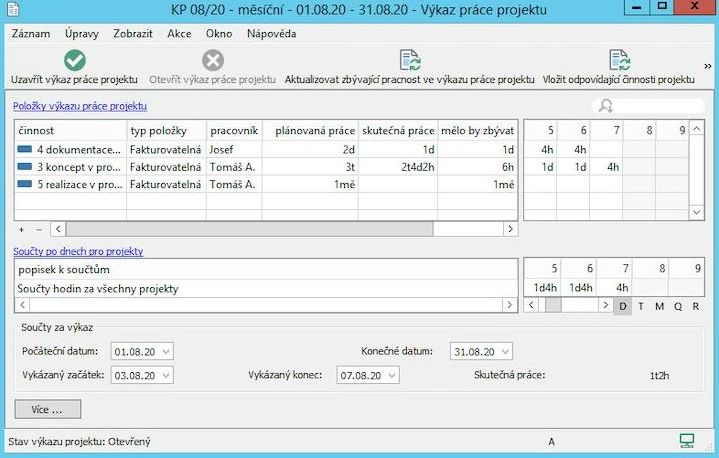The image size is (719, 458).
Task: Click the Součty po dnech pro projekty link
Action: coord(78,251)
